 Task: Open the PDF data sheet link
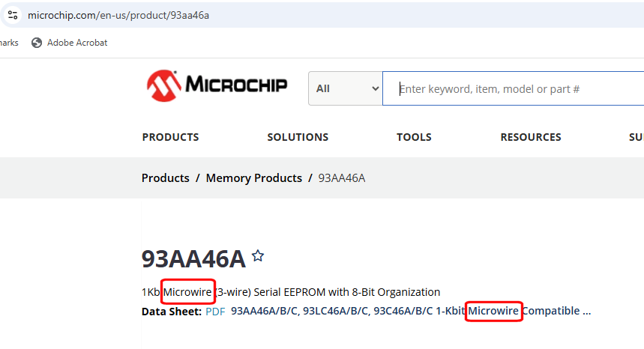[215, 312]
